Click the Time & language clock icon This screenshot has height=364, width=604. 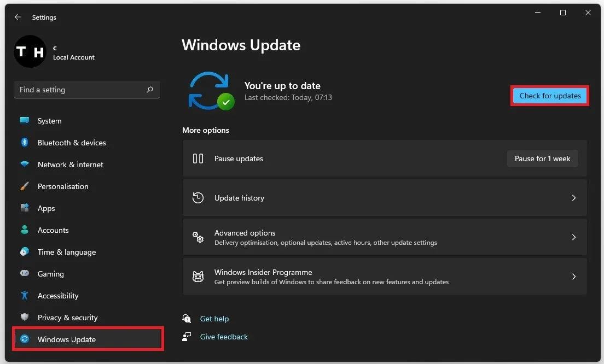(25, 251)
